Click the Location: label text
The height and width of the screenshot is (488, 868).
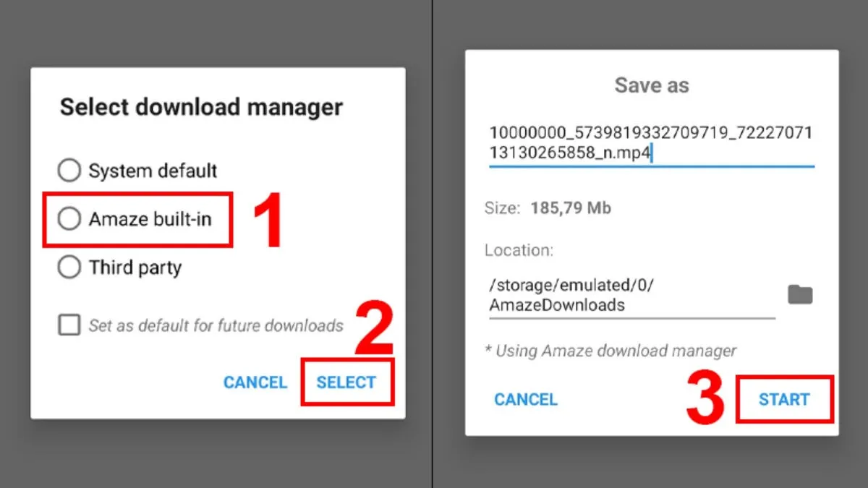tap(519, 250)
